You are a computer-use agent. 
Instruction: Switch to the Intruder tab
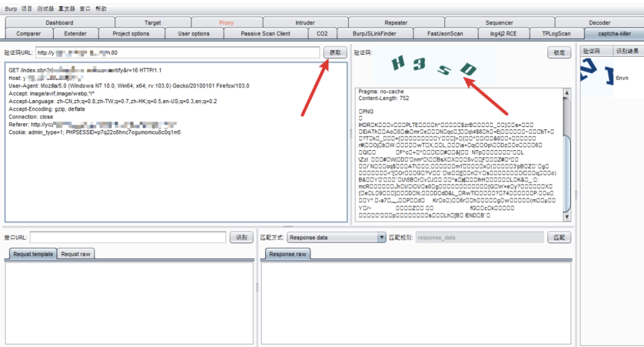coord(305,23)
